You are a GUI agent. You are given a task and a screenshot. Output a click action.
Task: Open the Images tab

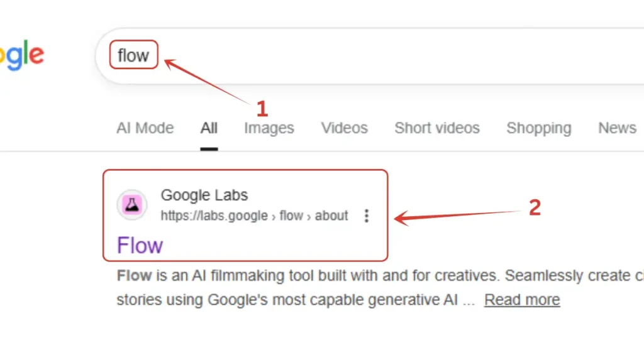(269, 128)
